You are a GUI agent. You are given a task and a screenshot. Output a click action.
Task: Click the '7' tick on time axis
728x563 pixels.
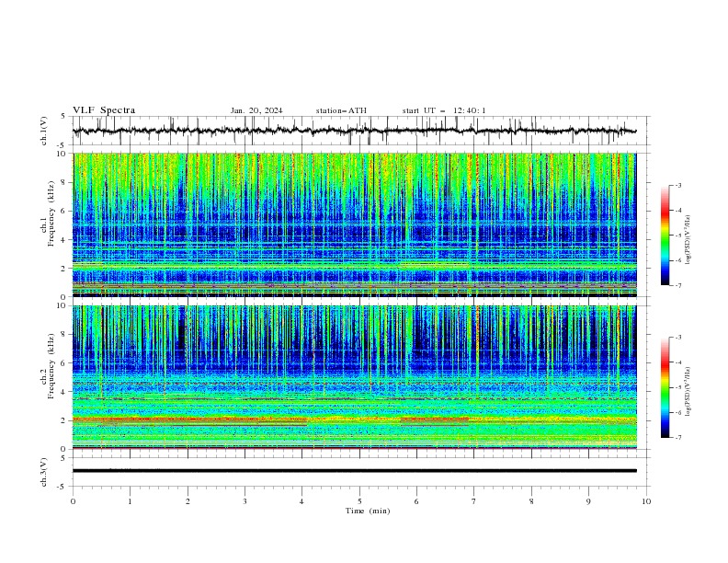(474, 501)
